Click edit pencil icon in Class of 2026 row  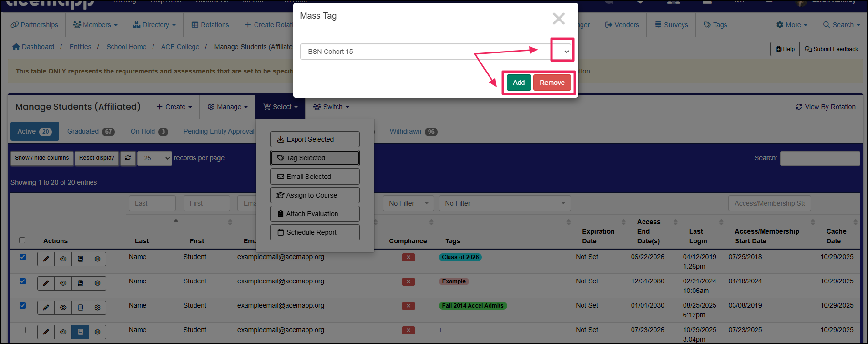click(46, 259)
